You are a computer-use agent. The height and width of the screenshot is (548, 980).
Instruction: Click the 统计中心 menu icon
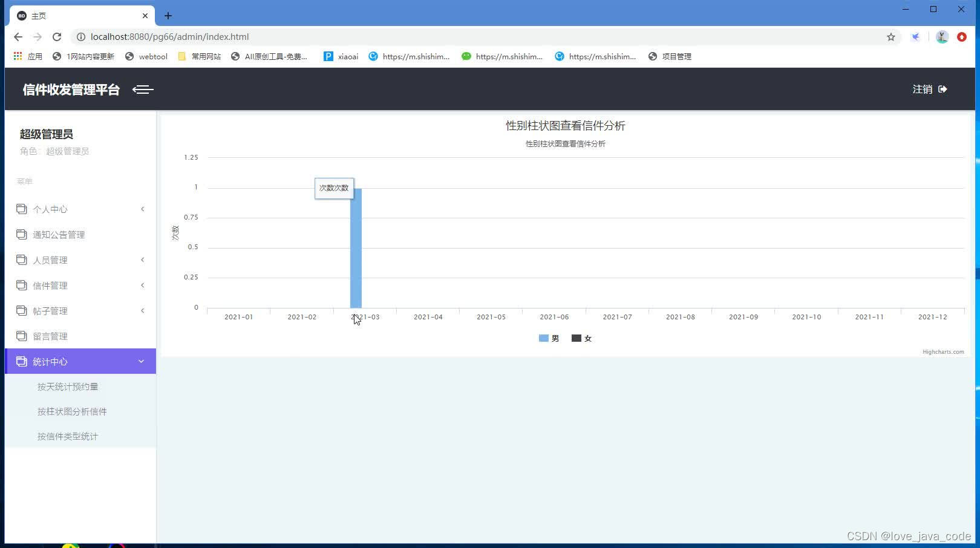[22, 361]
